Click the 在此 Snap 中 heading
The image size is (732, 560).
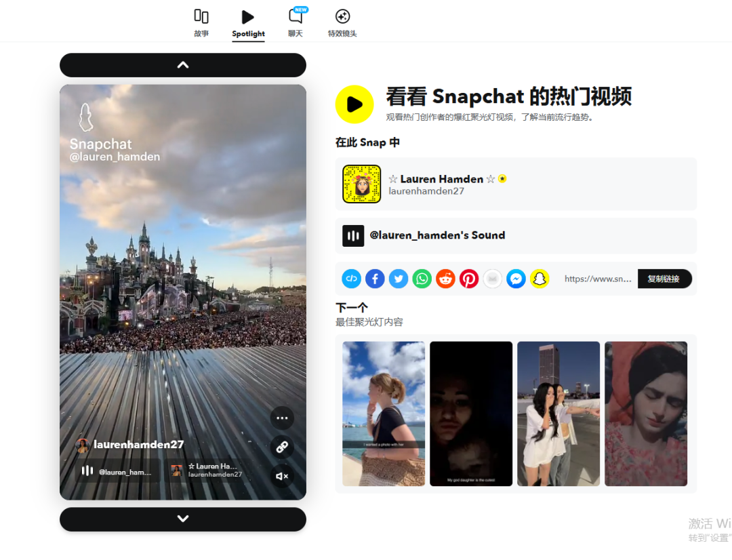[367, 142]
